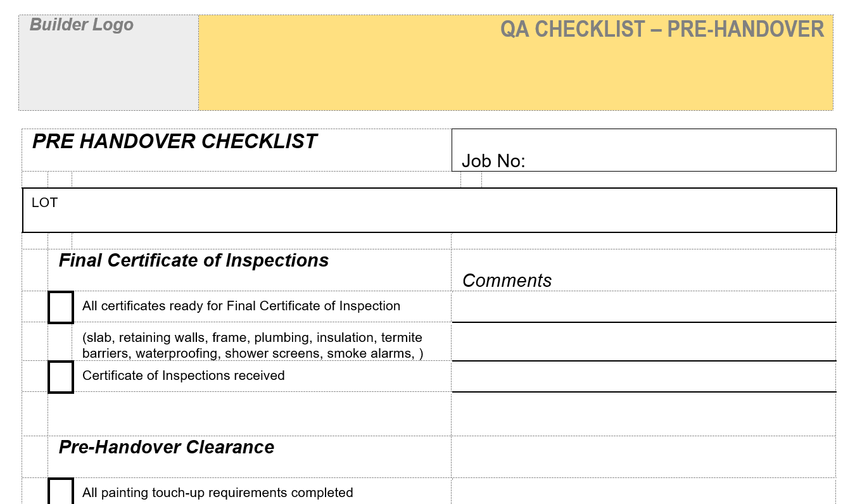Click the '(slab, retaining walls, frame...' text
This screenshot has width=855, height=504.
tap(253, 345)
